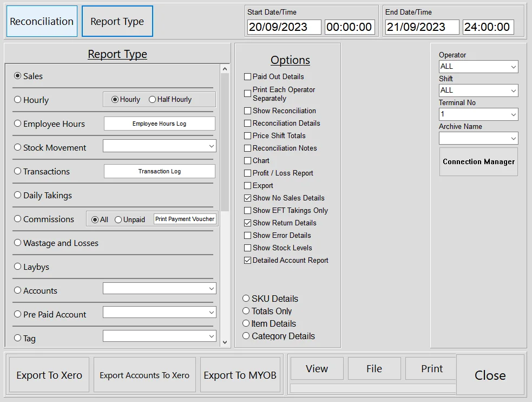Screen dimensions: 532x402
Task: Click the report type list scrollbar thumb
Action: pyautogui.click(x=225, y=142)
